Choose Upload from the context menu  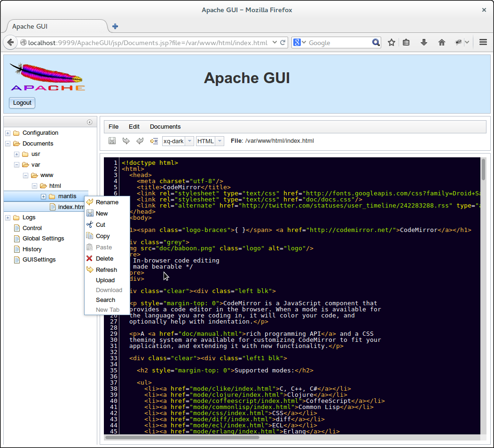click(x=105, y=280)
